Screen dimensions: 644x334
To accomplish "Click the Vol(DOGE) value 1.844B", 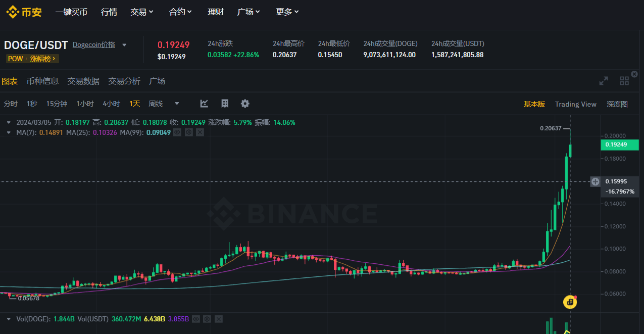I will (64, 319).
